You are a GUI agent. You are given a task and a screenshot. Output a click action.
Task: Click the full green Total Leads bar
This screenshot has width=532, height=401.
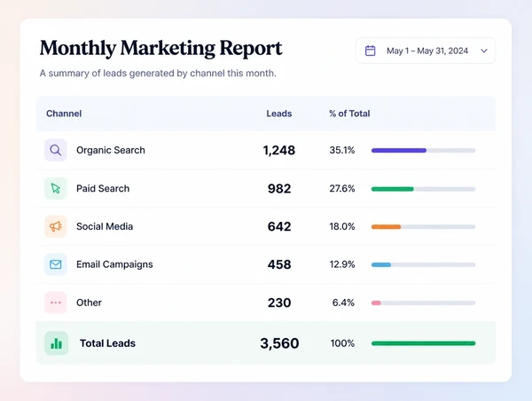[424, 343]
